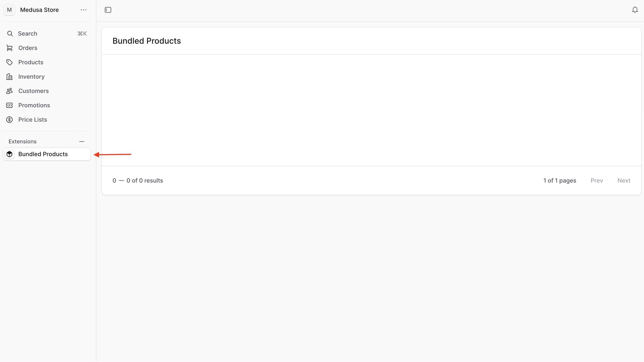Click the Next pagination button
Viewport: 644px width, 362px height.
point(624,181)
